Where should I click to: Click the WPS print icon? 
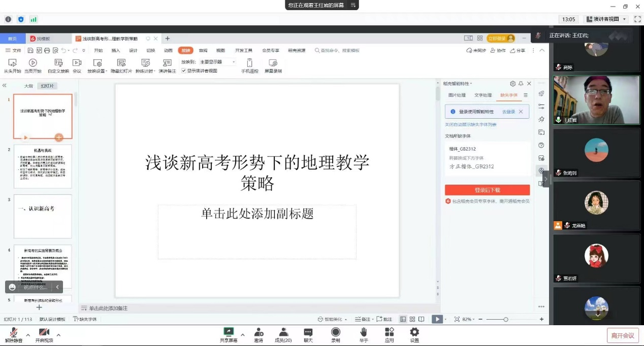point(47,50)
